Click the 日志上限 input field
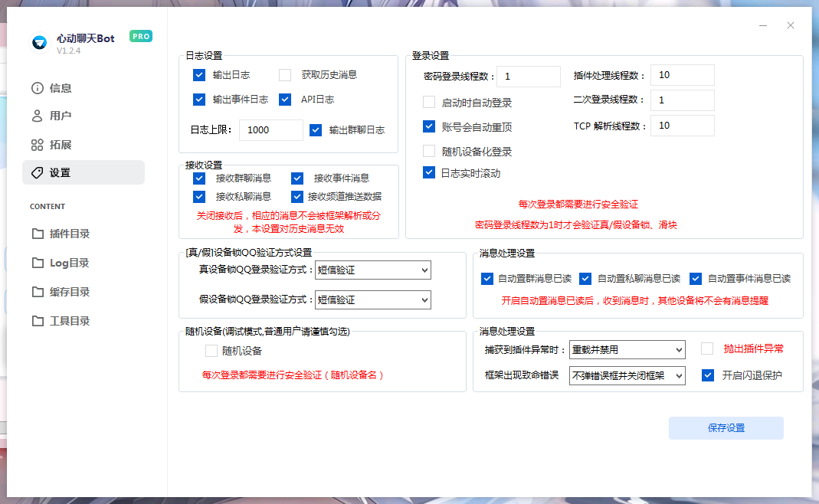 click(x=270, y=130)
